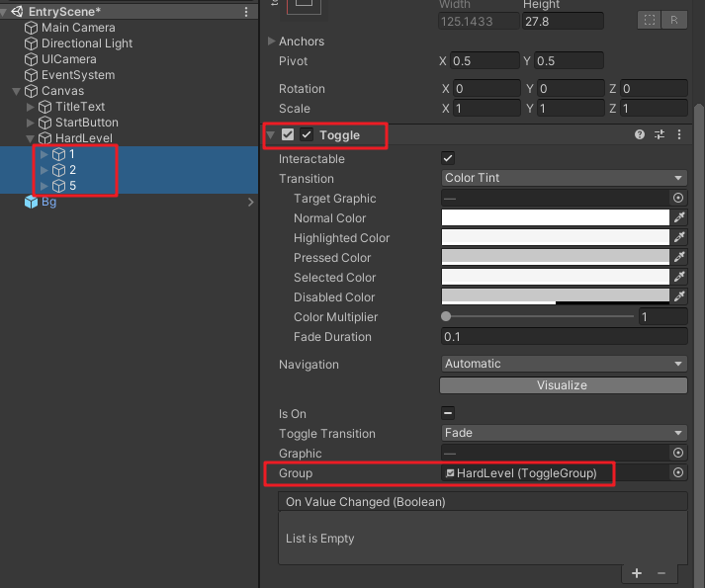The image size is (705, 588).
Task: Click the Height field showing 27.8
Action: 563,21
